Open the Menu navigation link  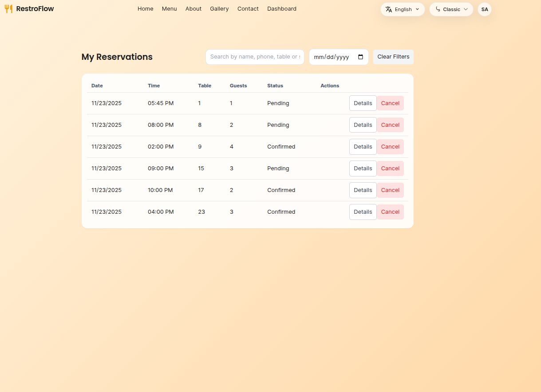pyautogui.click(x=169, y=9)
